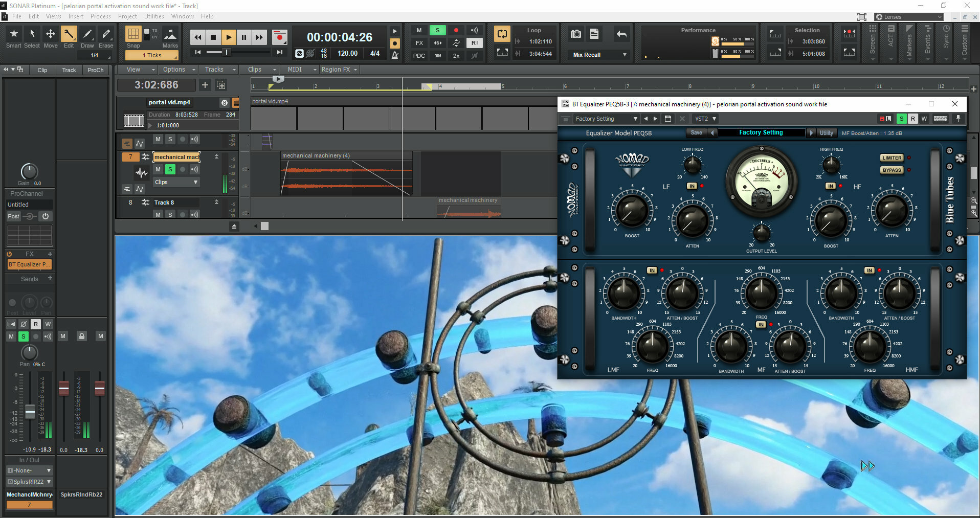The height and width of the screenshot is (518, 980).
Task: Toggle the metronome icon
Action: (x=395, y=55)
